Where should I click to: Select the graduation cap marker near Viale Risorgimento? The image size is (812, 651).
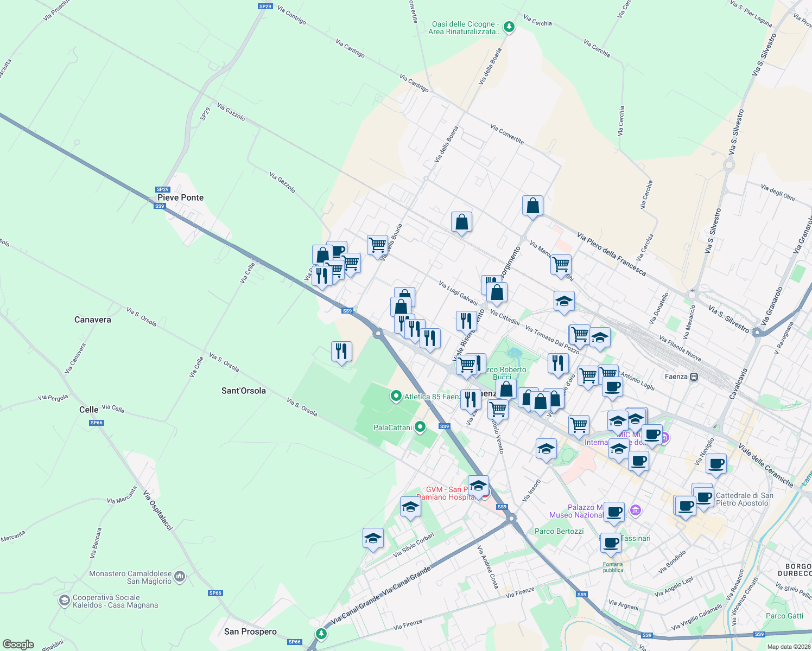pyautogui.click(x=564, y=302)
